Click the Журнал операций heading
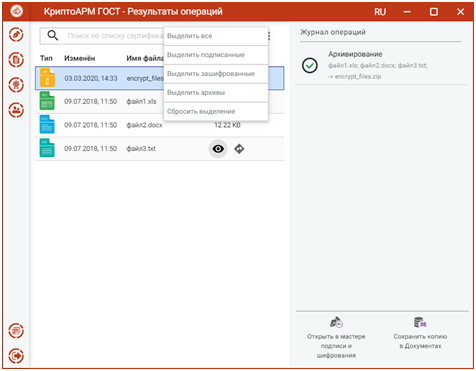The image size is (476, 371). (x=333, y=32)
